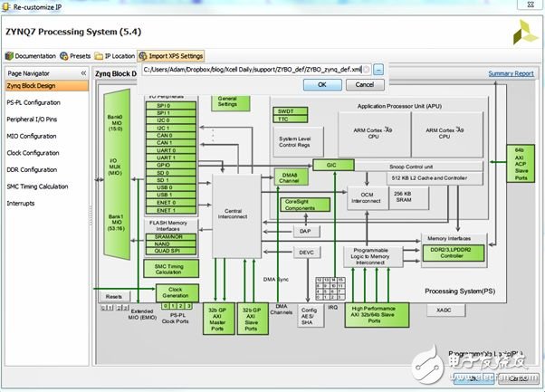Click the Import XPS Settings button
The image size is (545, 392).
pyautogui.click(x=171, y=55)
